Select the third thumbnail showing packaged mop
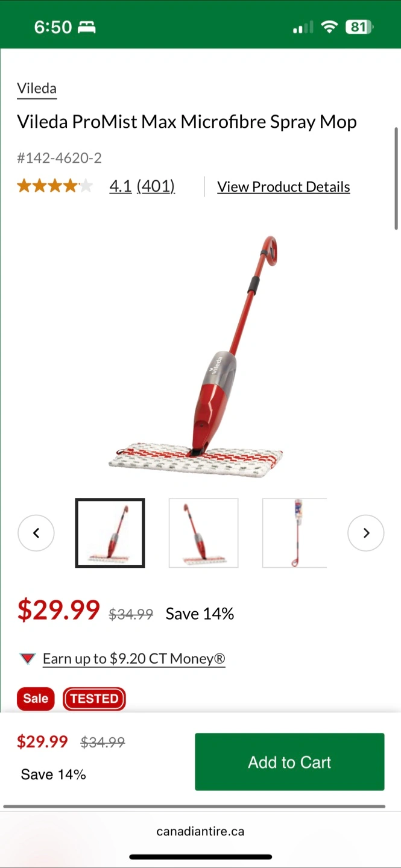 [x=295, y=533]
